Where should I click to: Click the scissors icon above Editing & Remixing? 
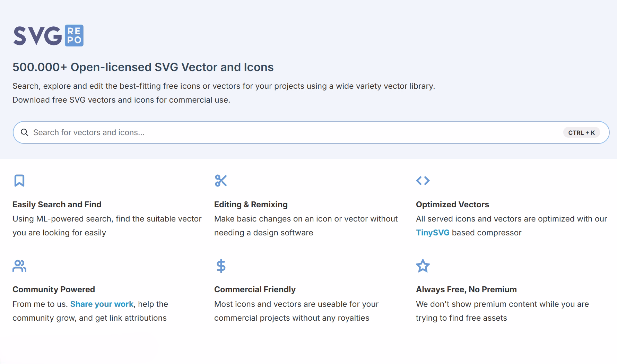221,180
